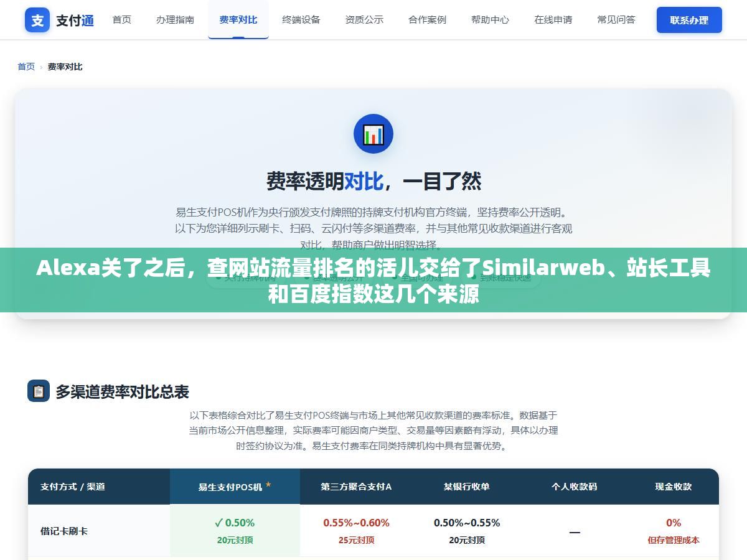The width and height of the screenshot is (747, 560).
Task: Click the headline 费率透明对比，一目了然
Action: (374, 181)
